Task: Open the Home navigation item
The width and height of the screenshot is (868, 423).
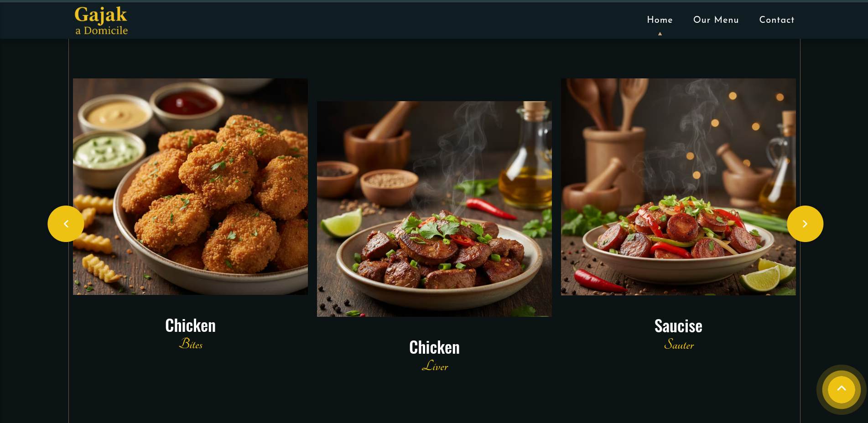Action: (x=660, y=20)
